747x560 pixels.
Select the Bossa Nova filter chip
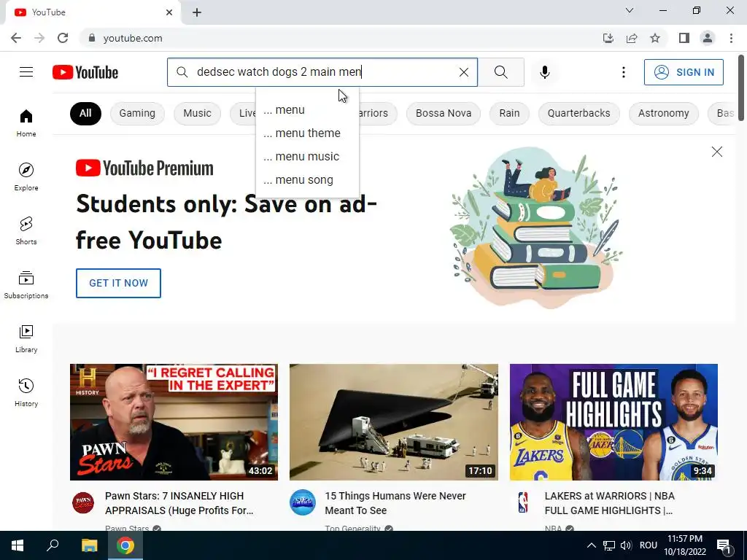point(444,113)
